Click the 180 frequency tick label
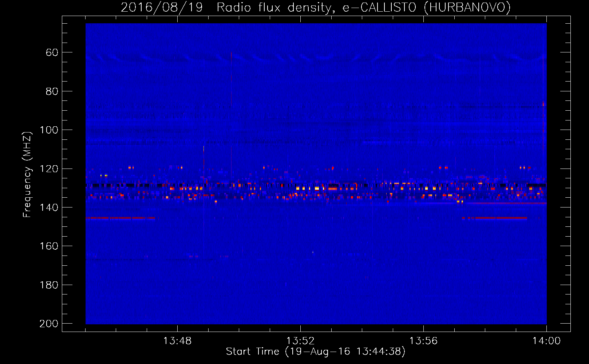Screen dimensions: 589x364 49,285
